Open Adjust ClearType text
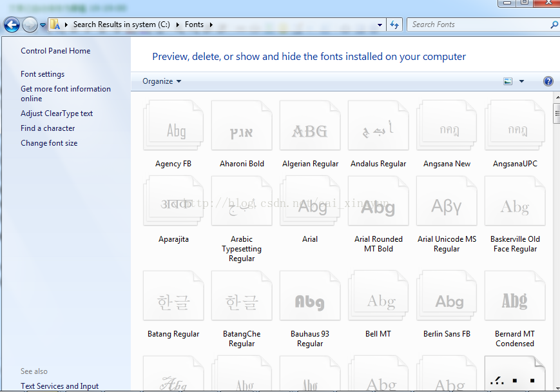The width and height of the screenshot is (560, 392). [x=57, y=113]
